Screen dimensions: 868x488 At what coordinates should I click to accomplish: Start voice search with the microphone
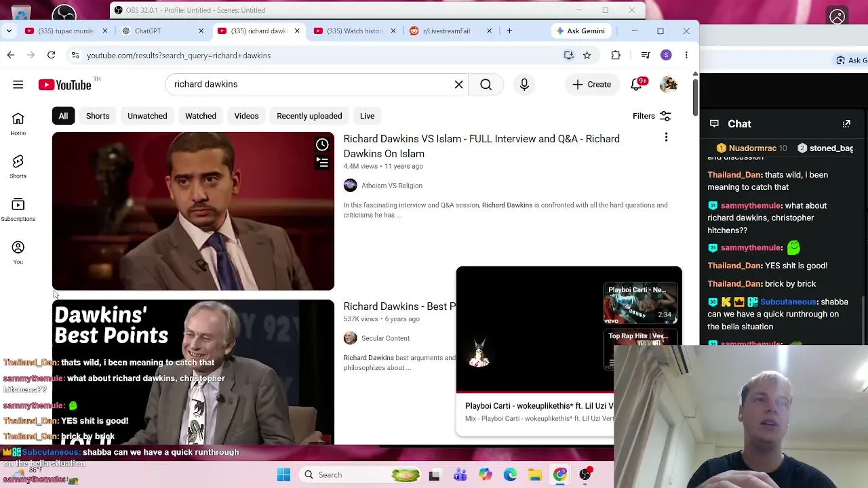(x=524, y=84)
